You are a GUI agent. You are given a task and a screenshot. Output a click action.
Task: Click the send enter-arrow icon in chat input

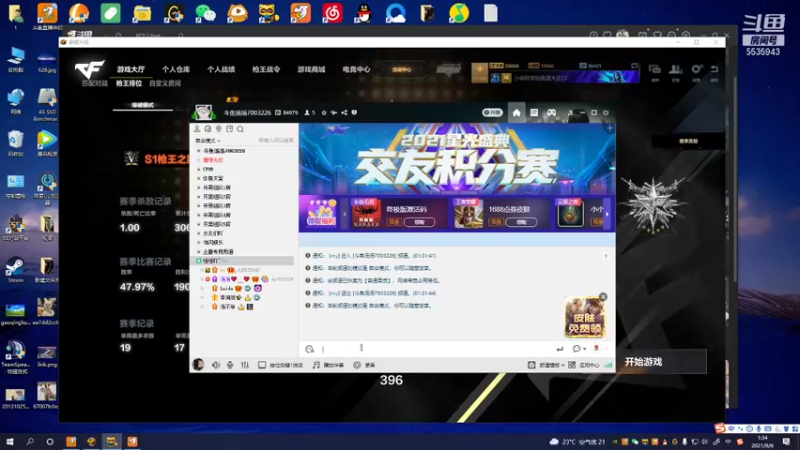click(560, 349)
